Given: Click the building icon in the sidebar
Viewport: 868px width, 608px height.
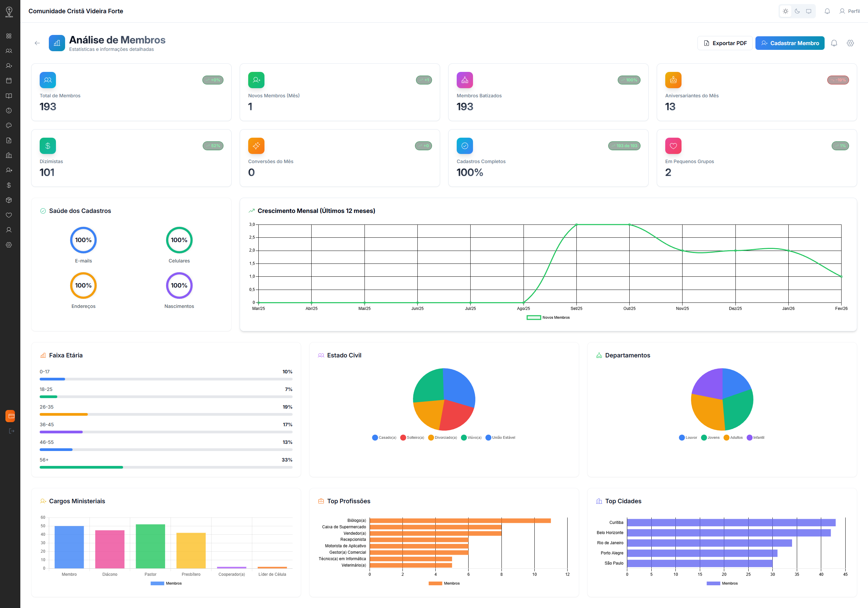Looking at the screenshot, I should (9, 155).
